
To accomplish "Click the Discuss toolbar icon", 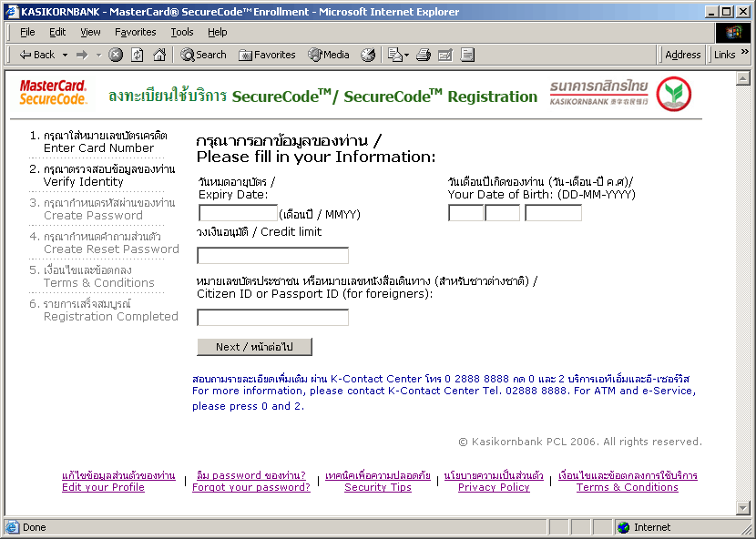I will tap(467, 55).
